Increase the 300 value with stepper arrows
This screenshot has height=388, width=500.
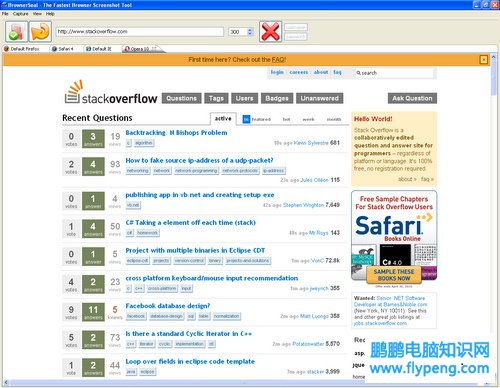coord(250,30)
